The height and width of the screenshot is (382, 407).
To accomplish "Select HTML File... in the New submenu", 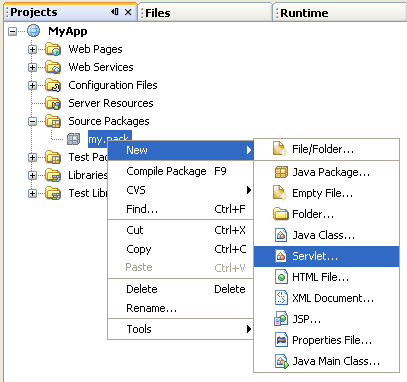I will 326,277.
